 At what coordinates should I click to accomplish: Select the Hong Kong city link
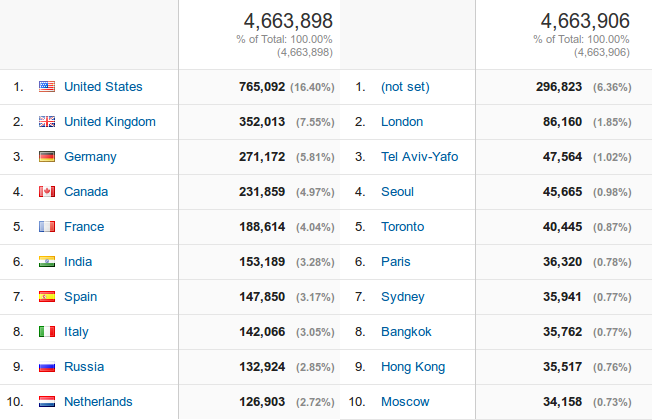point(413,367)
